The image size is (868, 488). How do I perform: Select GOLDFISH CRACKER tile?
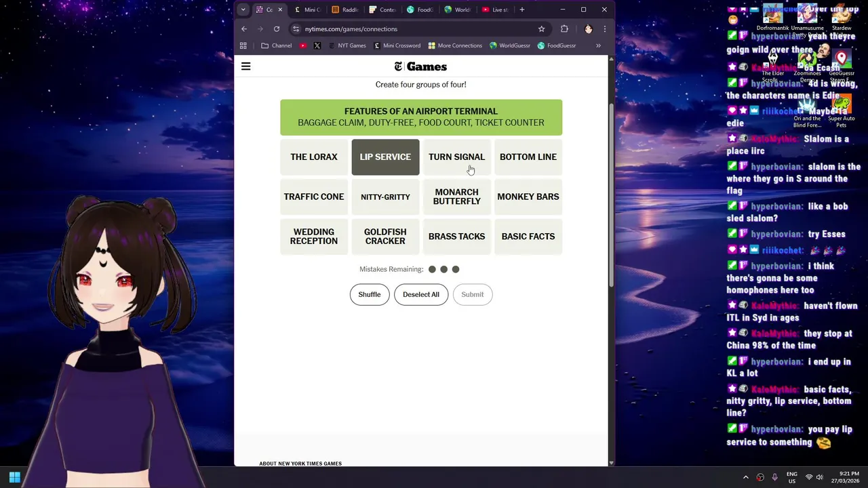[385, 237]
